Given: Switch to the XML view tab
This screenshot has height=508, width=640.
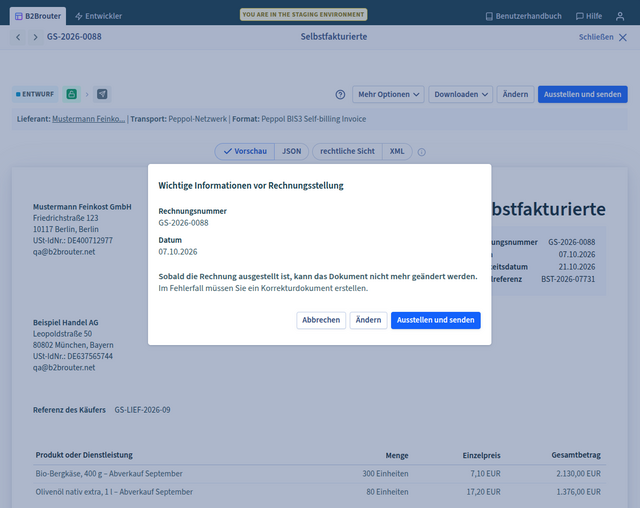Looking at the screenshot, I should (397, 151).
